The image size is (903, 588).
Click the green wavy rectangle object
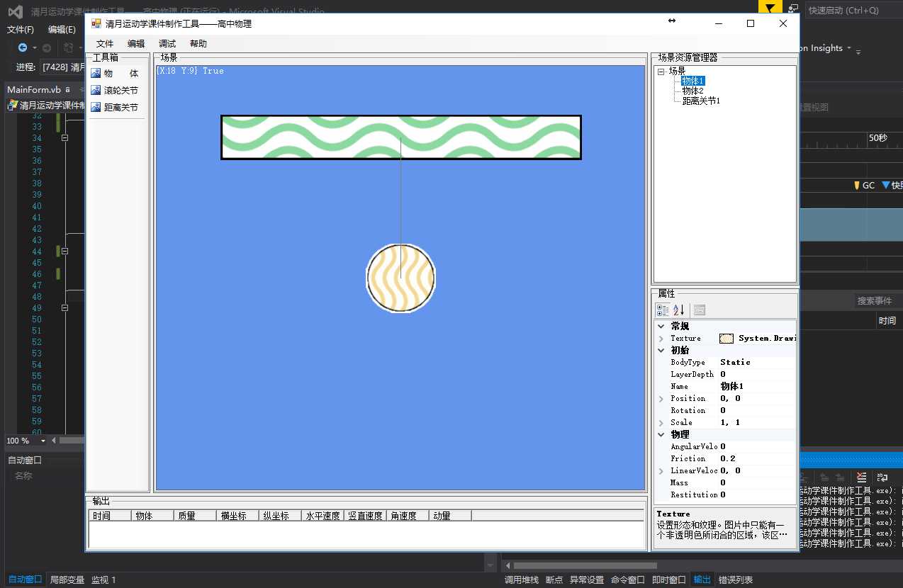pos(401,137)
